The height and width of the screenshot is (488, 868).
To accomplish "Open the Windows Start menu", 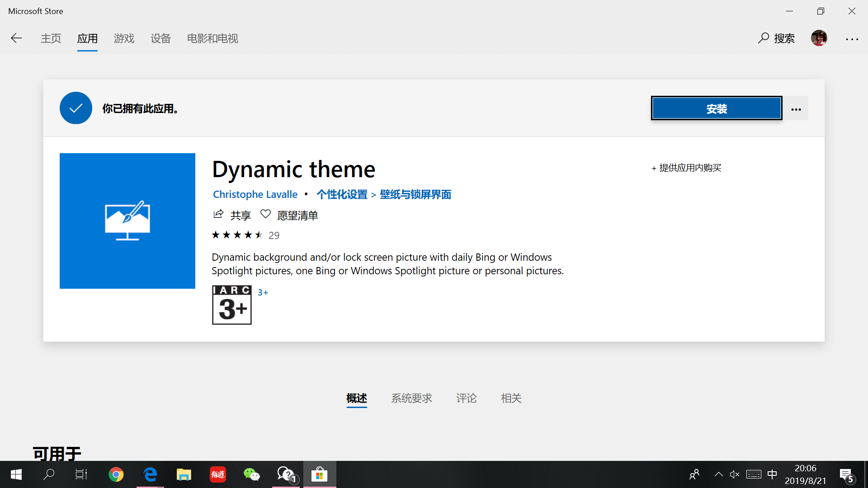I will click(x=16, y=474).
